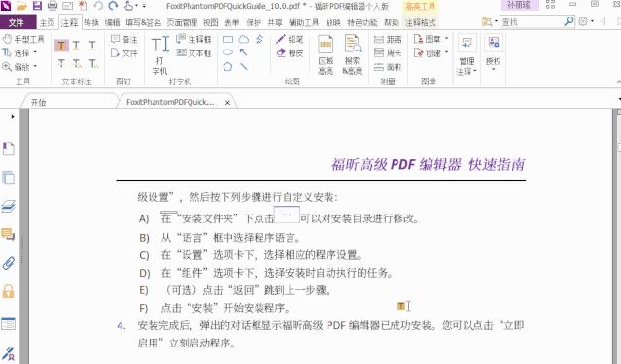Open the layers panel in sidebar

pos(9,206)
